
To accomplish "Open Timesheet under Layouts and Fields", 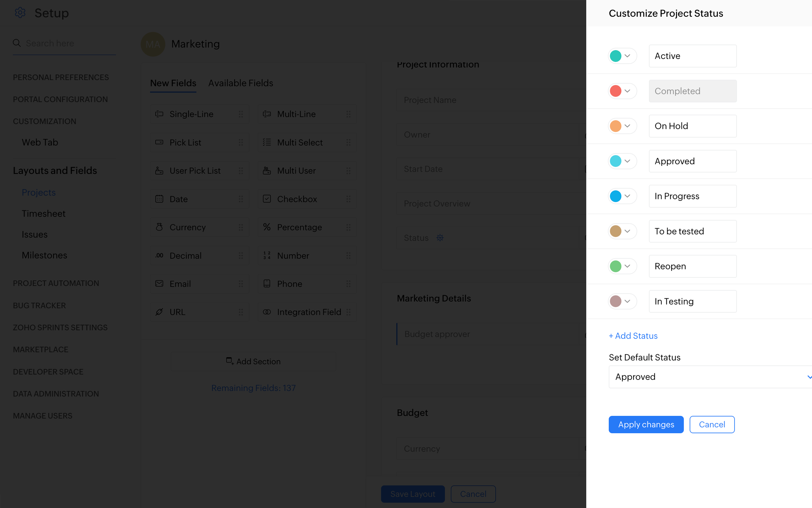I will [43, 214].
